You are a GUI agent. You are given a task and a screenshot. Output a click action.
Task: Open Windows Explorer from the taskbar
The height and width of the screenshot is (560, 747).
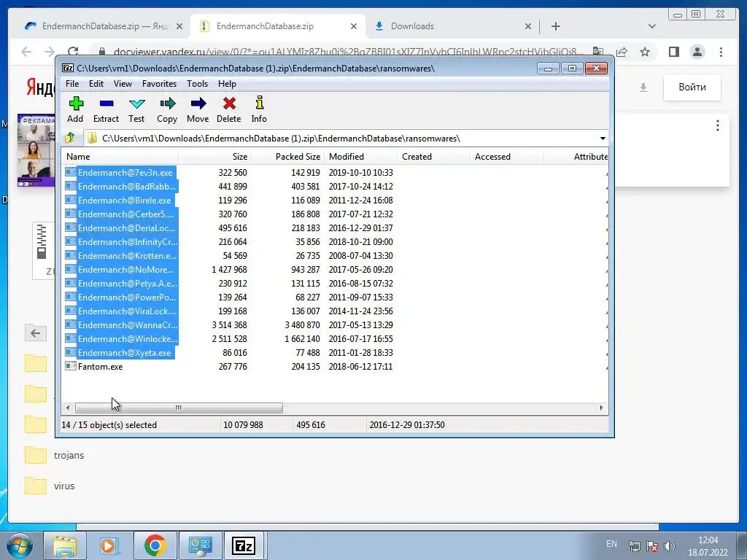[x=64, y=545]
